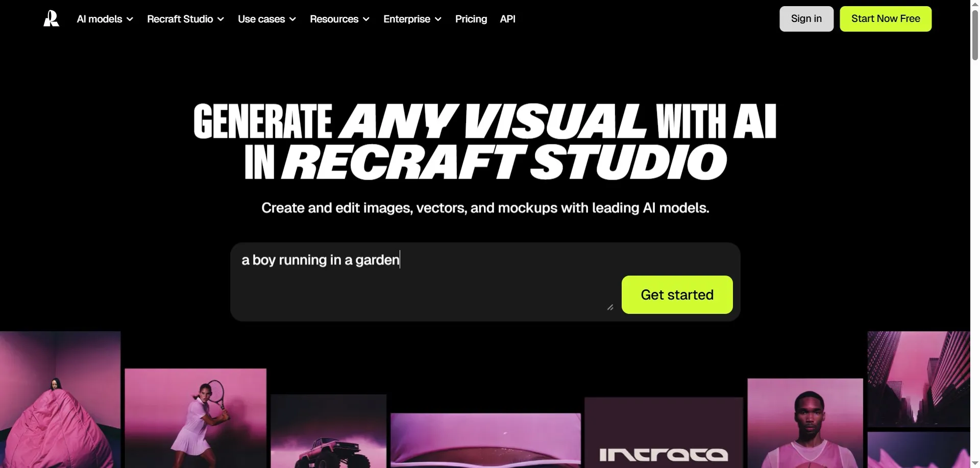The image size is (980, 468).
Task: Select the basketball jersey man thumbnail
Action: click(x=805, y=423)
